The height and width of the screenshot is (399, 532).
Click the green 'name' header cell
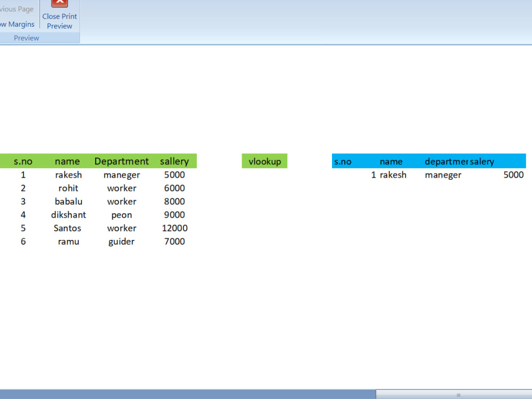click(x=67, y=161)
